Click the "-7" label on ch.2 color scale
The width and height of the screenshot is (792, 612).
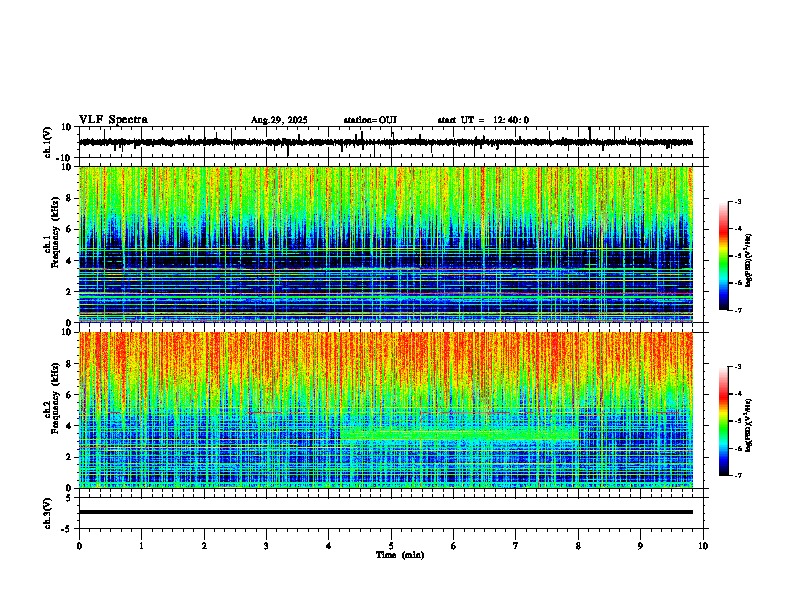[737, 475]
